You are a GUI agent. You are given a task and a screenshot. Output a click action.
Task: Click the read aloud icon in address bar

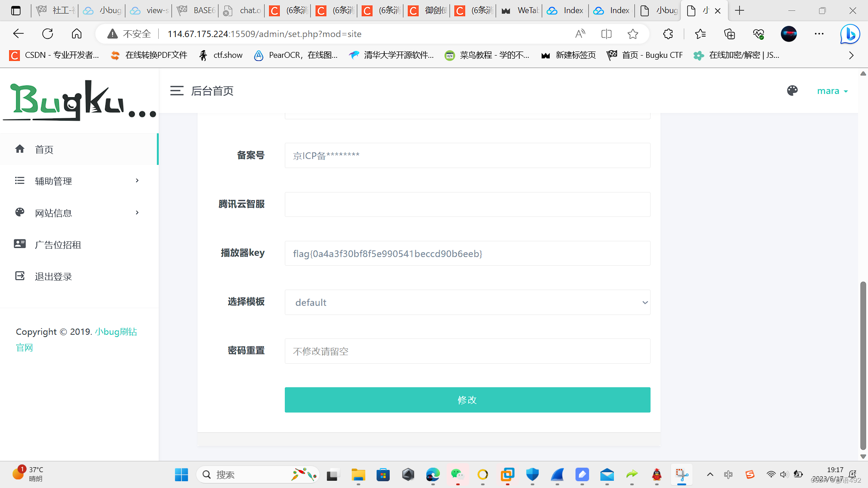coord(580,34)
